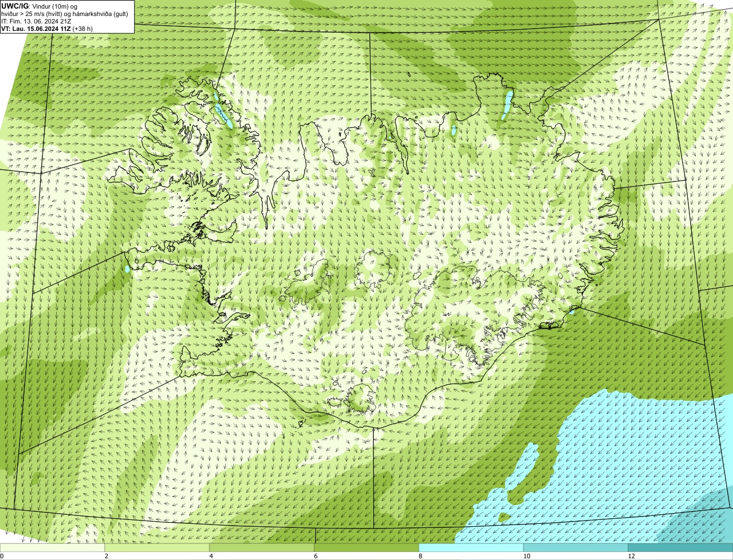Click the 'UWC/IG: Vindur (10m) og' title line
Image resolution: width=733 pixels, height=560 pixels.
pyautogui.click(x=40, y=6)
